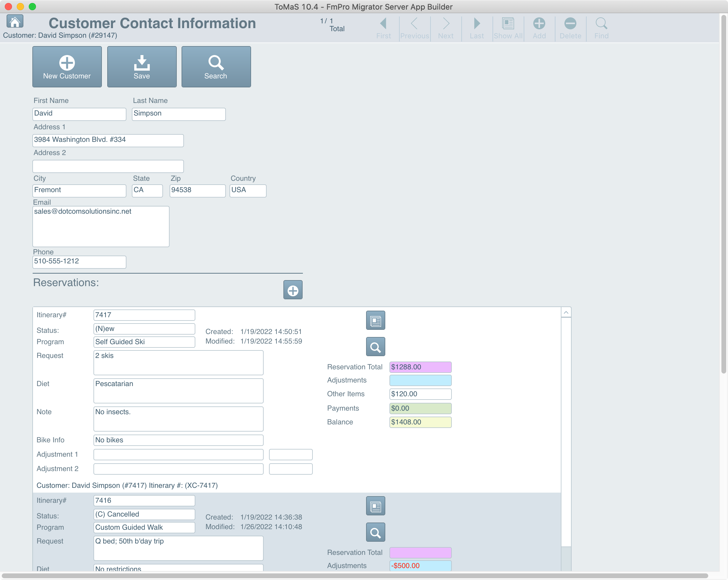Jump to Last record
728x580 pixels.
[476, 28]
